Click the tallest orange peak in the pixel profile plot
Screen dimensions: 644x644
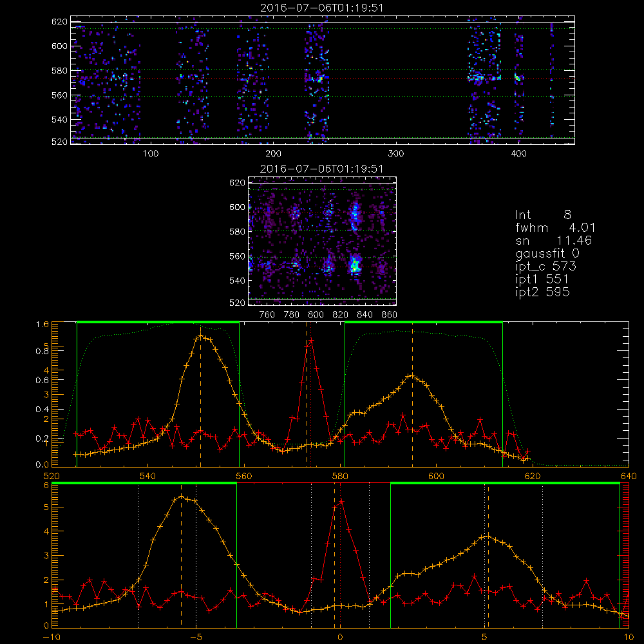[x=200, y=336]
